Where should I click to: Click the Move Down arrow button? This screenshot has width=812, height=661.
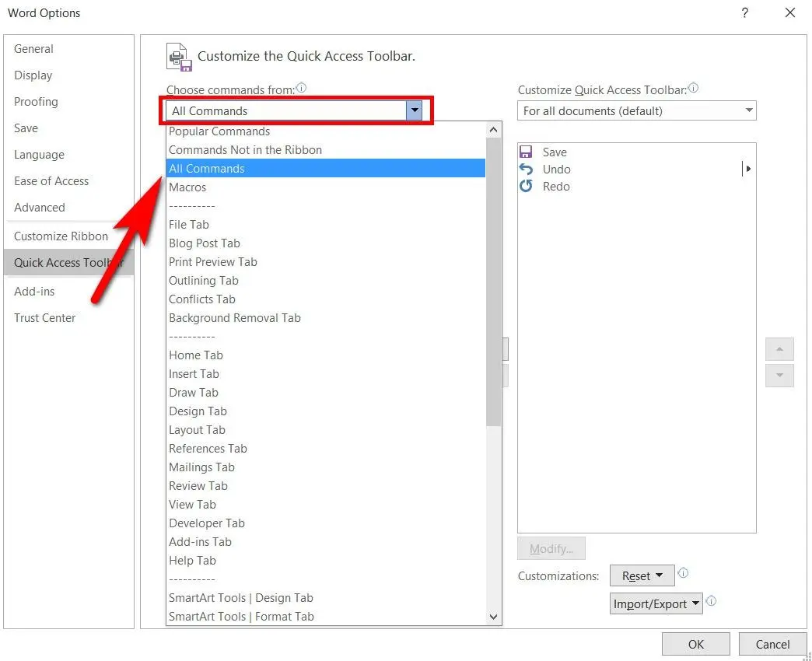tap(779, 376)
